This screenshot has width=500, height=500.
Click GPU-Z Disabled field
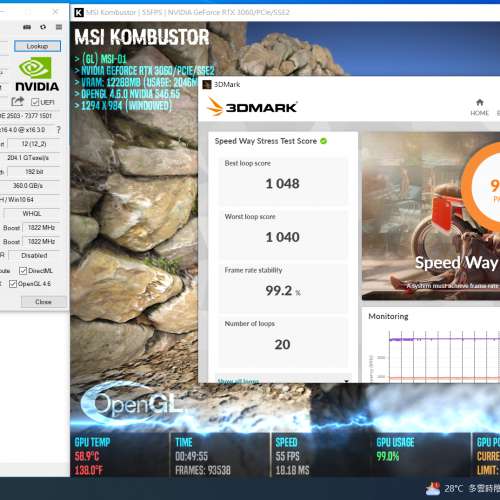(34, 256)
